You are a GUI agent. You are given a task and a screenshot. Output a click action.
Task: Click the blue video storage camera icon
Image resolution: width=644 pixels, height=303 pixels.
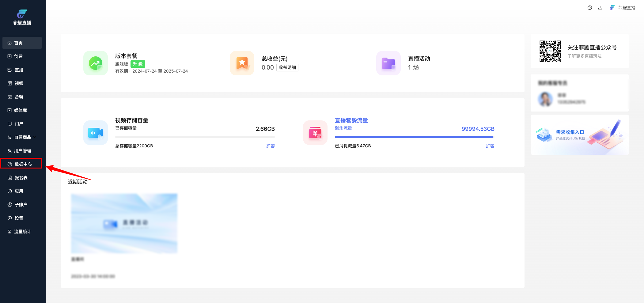(96, 133)
